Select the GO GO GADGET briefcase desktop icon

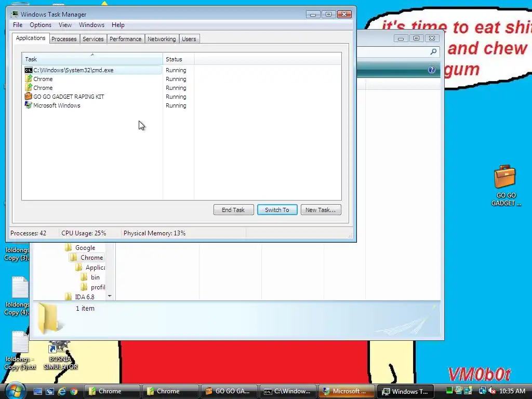(x=506, y=185)
